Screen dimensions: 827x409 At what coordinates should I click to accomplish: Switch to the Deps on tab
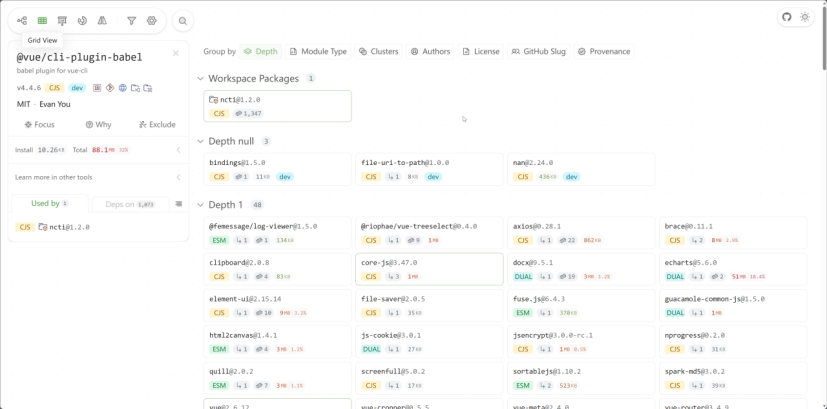[x=130, y=204]
